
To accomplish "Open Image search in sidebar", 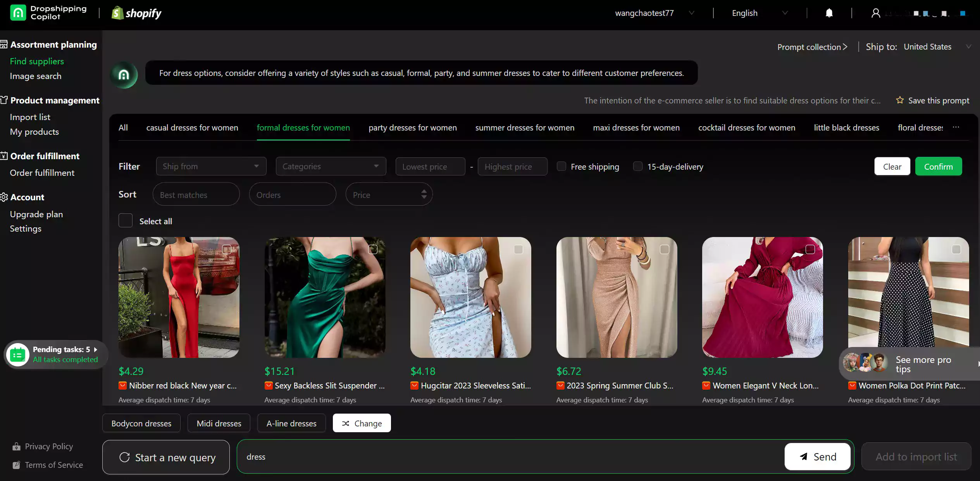I will 36,76.
